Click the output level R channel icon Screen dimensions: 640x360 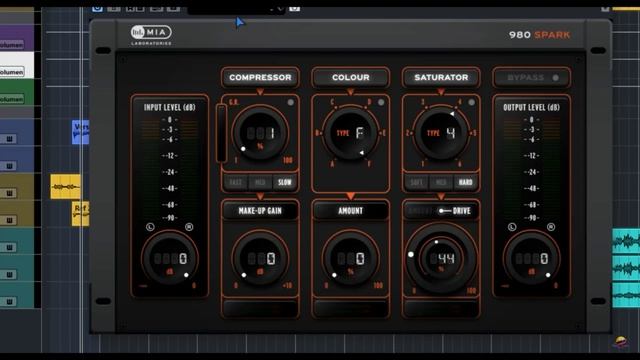click(x=551, y=227)
